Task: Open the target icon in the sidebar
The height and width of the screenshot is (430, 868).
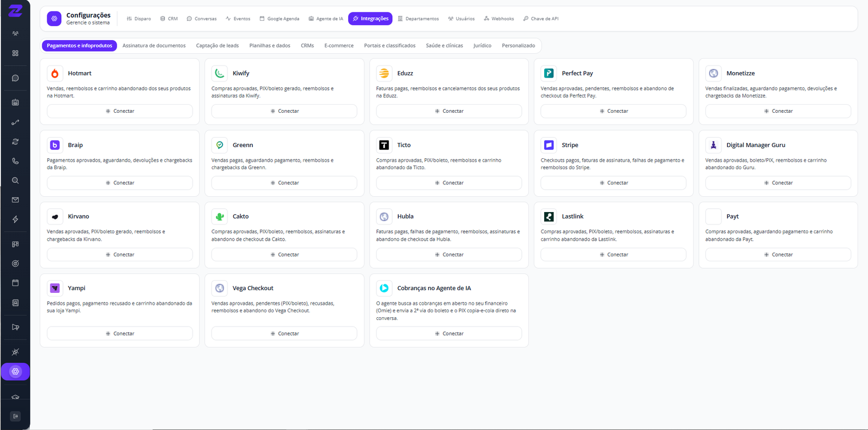Action: coord(15,264)
